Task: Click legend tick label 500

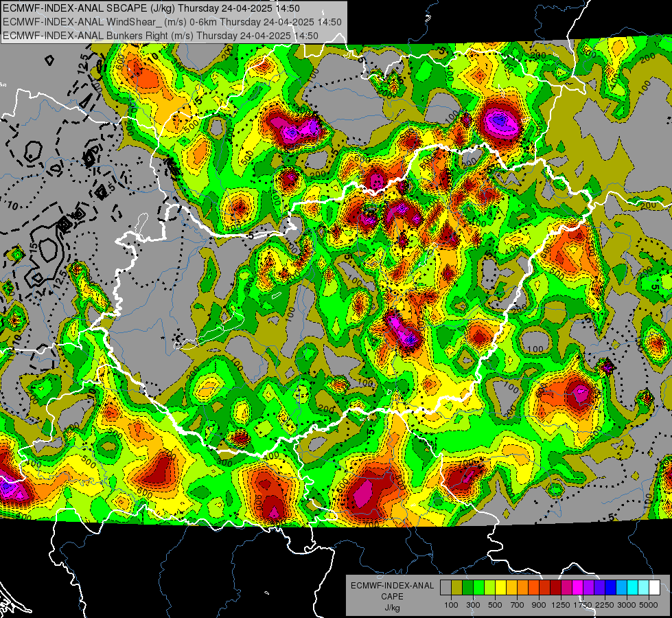Action: pos(495,605)
